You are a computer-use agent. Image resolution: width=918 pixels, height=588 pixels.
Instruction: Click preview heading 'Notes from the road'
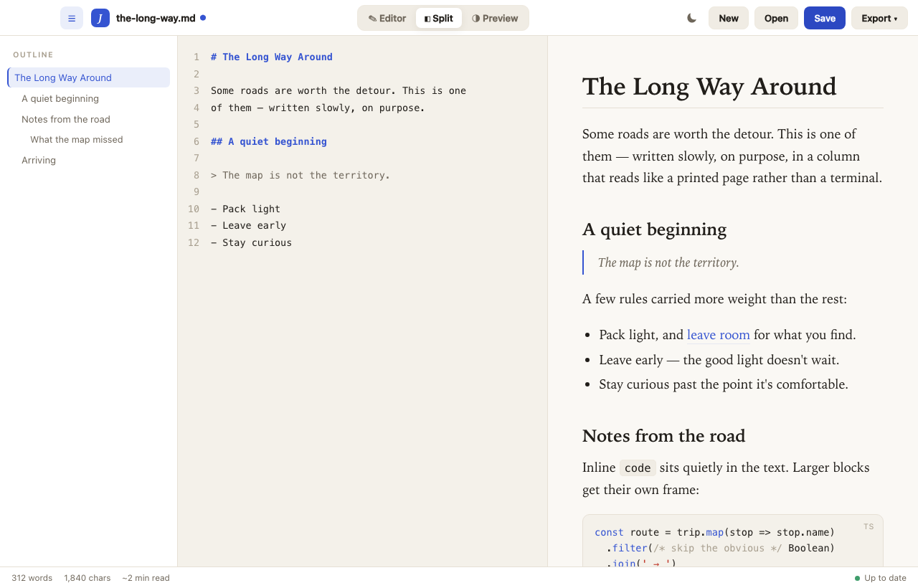point(663,436)
